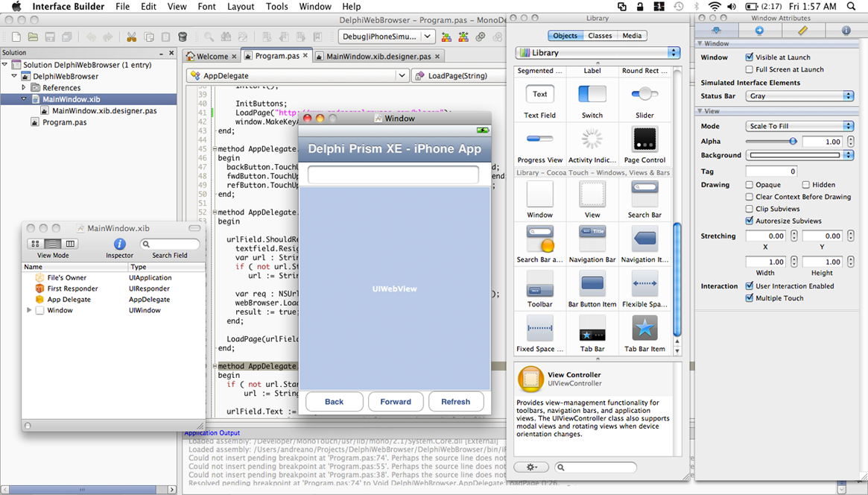
Task: Click the Refresh button in iPhone window
Action: click(455, 402)
